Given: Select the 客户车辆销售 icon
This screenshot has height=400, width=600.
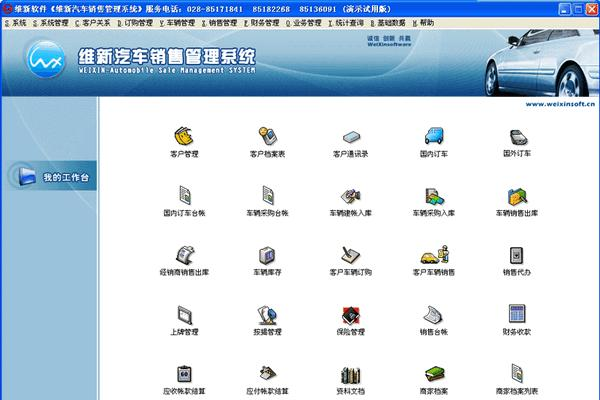Looking at the screenshot, I should pyautogui.click(x=434, y=255).
